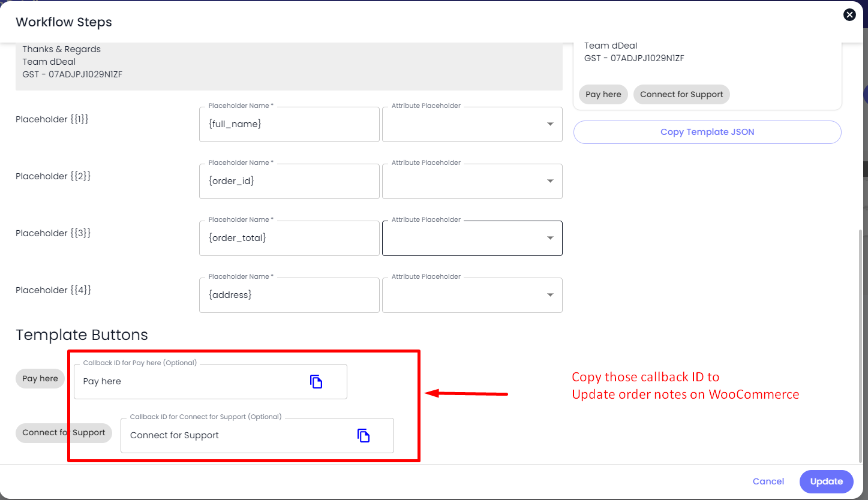Open Attribute Placeholder dropdown for full_name
Screen dimensions: 868x500
pyautogui.click(x=472, y=125)
